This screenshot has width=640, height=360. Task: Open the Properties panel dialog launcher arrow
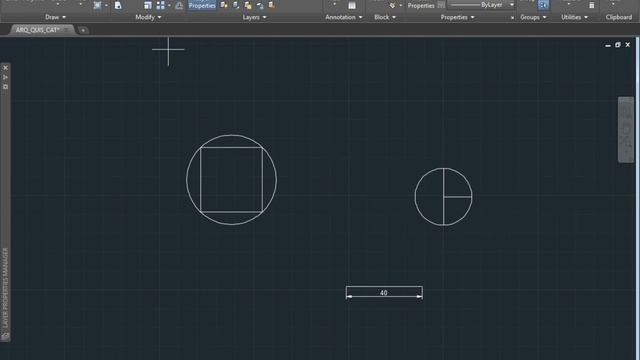[512, 18]
